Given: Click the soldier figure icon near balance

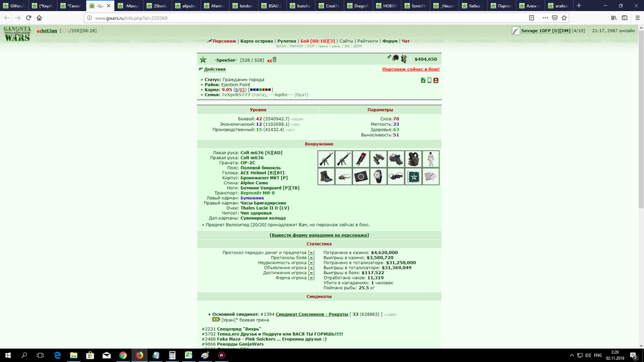Looking at the screenshot, I should 404,59.
